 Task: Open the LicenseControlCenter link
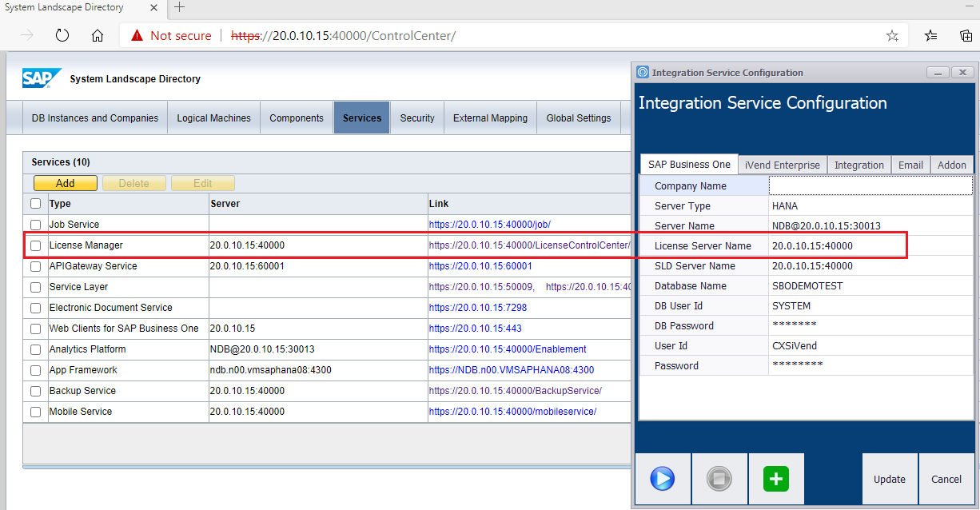[530, 245]
